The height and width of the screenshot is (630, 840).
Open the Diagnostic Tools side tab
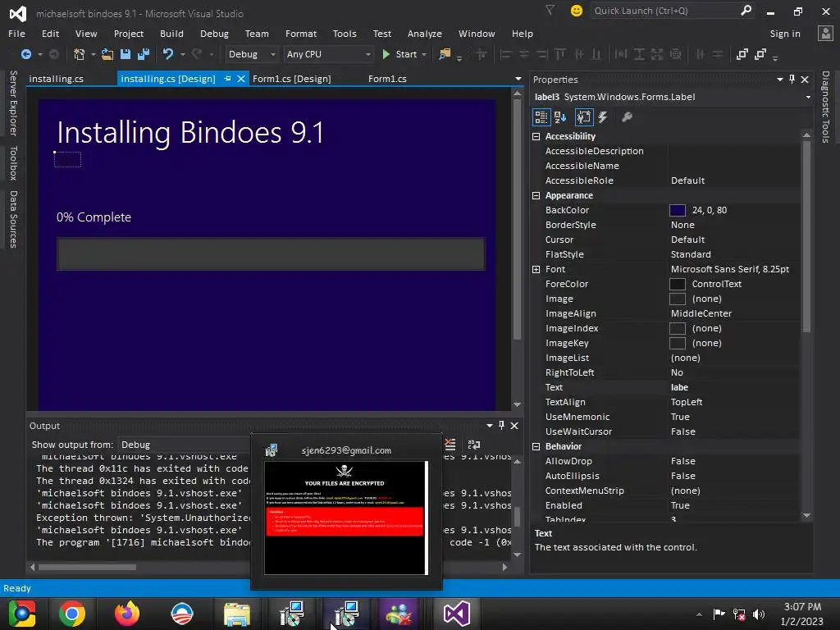(825, 107)
